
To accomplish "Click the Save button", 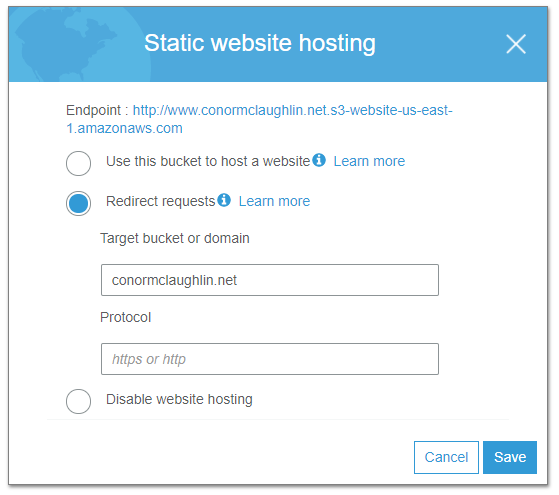I will 509,457.
